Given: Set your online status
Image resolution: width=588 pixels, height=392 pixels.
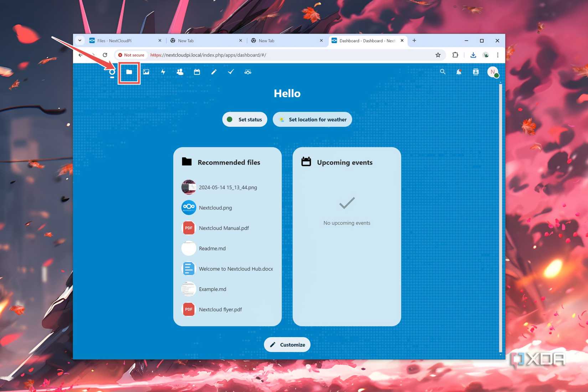Looking at the screenshot, I should pyautogui.click(x=244, y=119).
